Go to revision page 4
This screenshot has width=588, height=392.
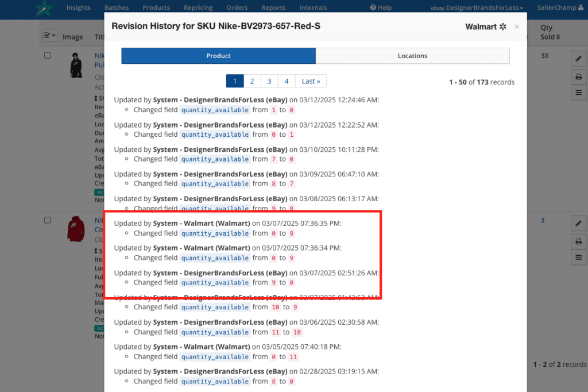pyautogui.click(x=287, y=81)
